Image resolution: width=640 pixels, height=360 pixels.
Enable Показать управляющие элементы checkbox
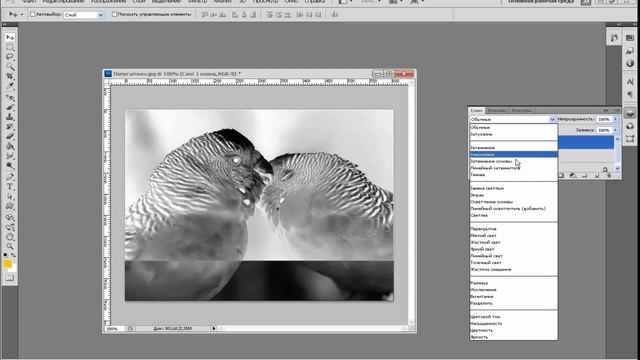tap(115, 14)
